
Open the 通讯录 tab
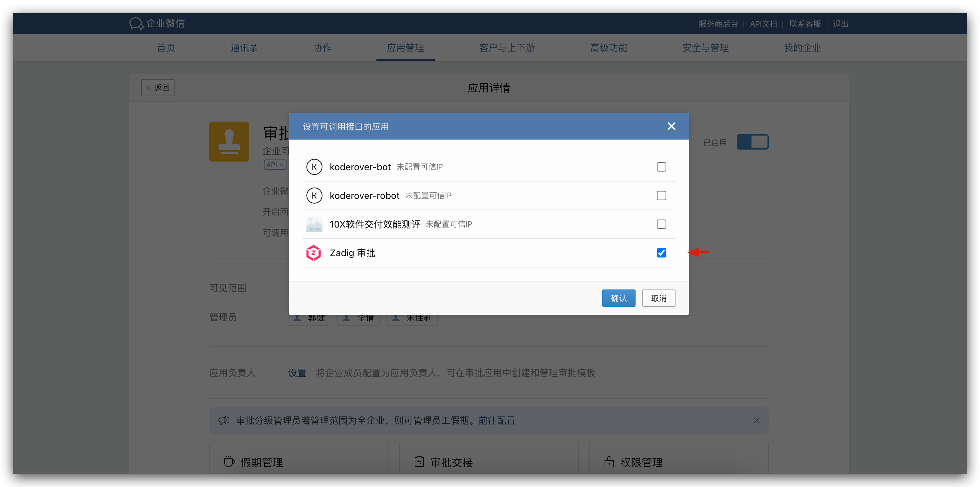[x=244, y=48]
